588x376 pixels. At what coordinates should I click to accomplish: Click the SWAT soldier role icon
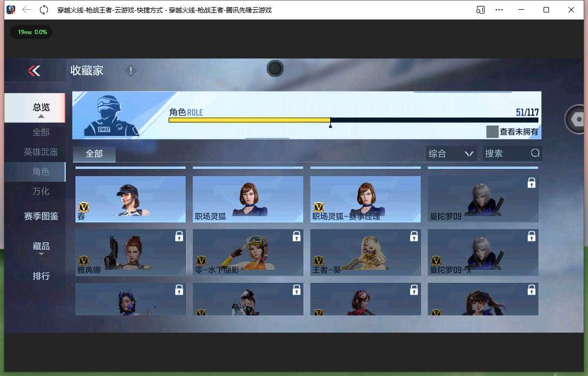point(111,115)
